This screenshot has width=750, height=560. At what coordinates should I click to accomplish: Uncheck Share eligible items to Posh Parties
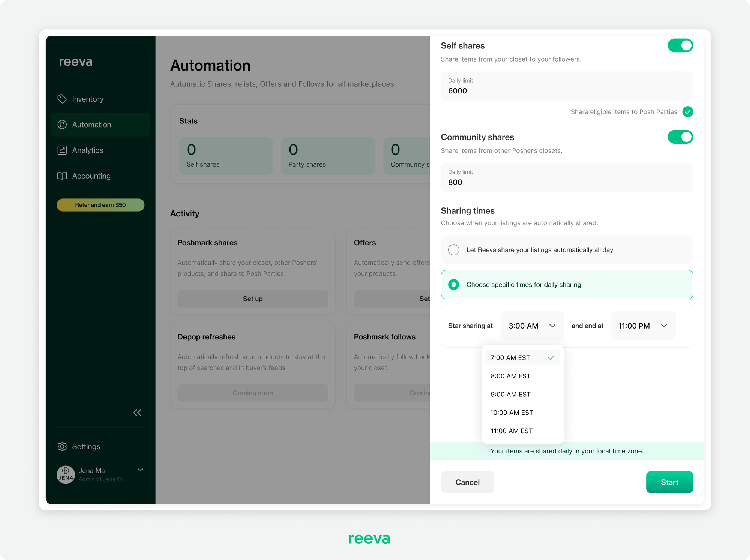[x=688, y=112]
